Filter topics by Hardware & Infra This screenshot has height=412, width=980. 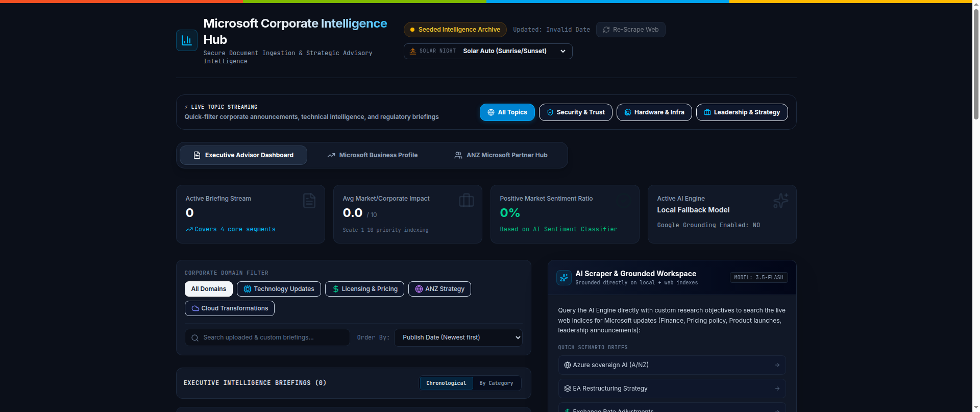[x=654, y=112]
